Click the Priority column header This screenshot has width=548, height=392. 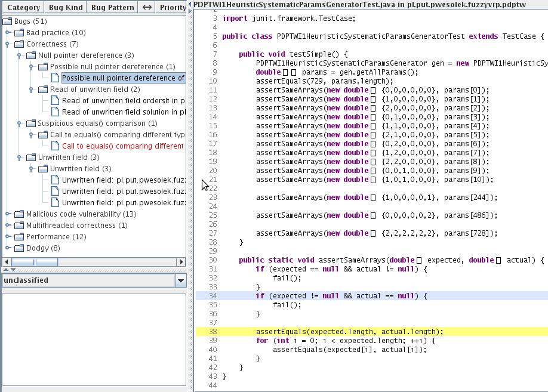click(171, 7)
